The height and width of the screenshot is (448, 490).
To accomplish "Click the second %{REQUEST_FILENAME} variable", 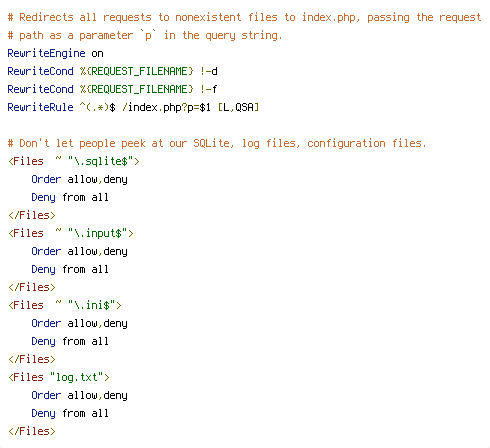I will point(137,89).
